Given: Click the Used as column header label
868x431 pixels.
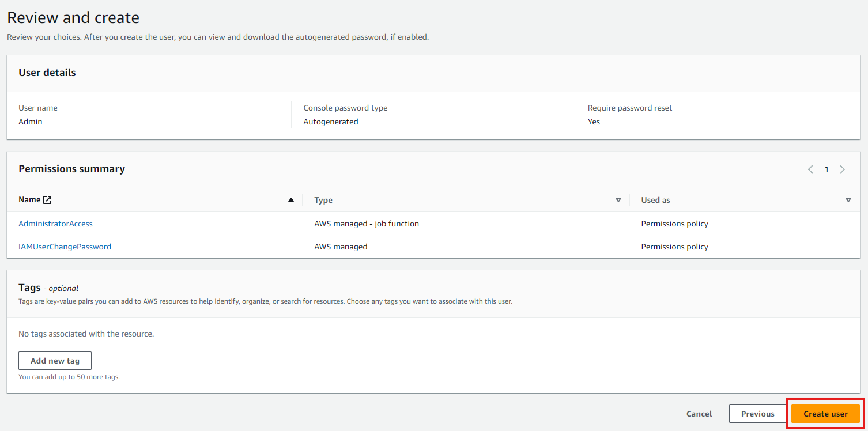Looking at the screenshot, I should click(655, 200).
